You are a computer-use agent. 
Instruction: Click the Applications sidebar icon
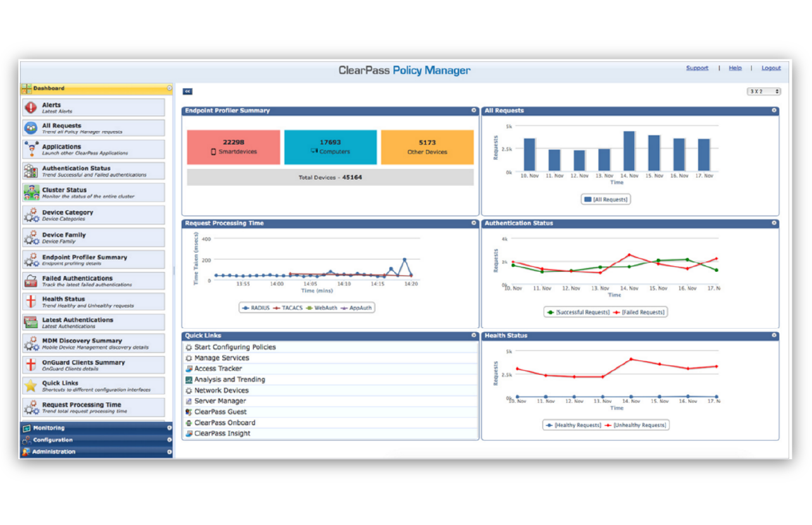(30, 149)
